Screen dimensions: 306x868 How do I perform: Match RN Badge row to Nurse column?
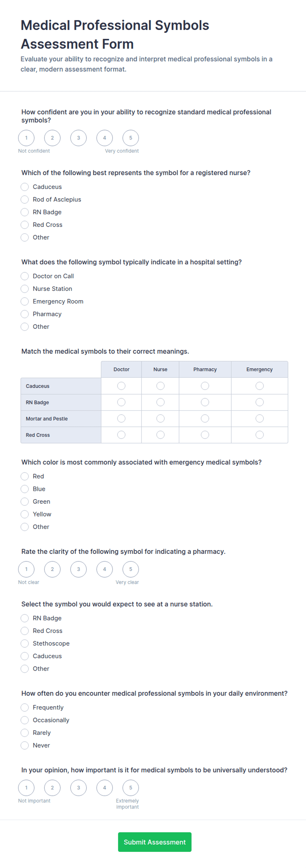tap(161, 402)
